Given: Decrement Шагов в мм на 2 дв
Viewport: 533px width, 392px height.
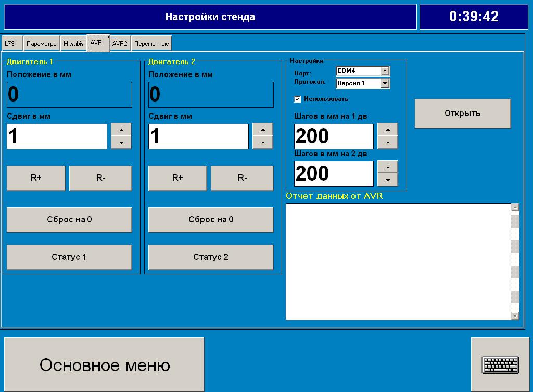Looking at the screenshot, I should pos(387,179).
